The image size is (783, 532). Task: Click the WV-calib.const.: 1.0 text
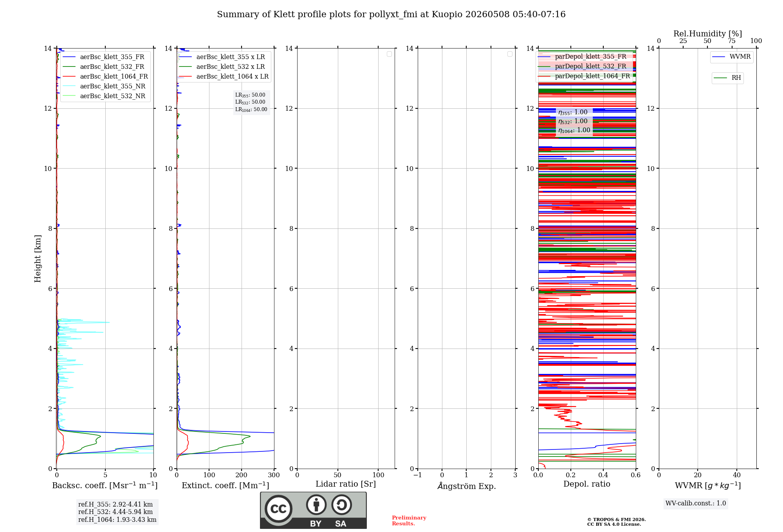tap(696, 503)
